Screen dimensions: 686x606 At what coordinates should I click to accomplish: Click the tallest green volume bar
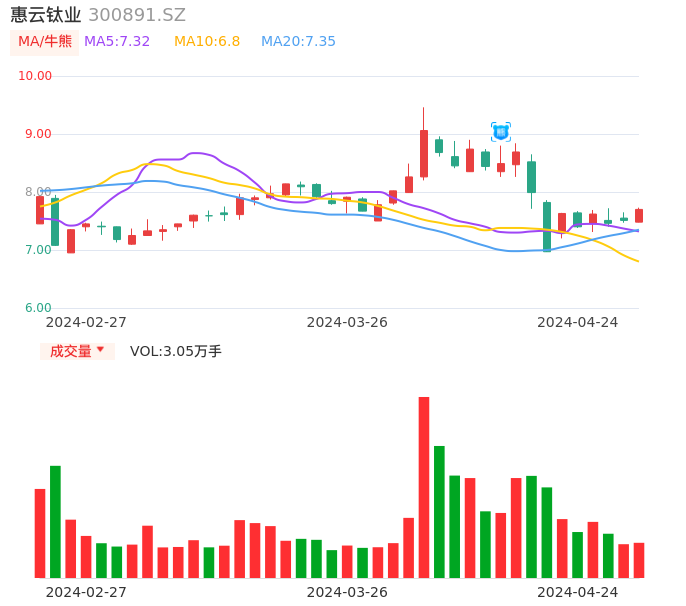[439, 511]
